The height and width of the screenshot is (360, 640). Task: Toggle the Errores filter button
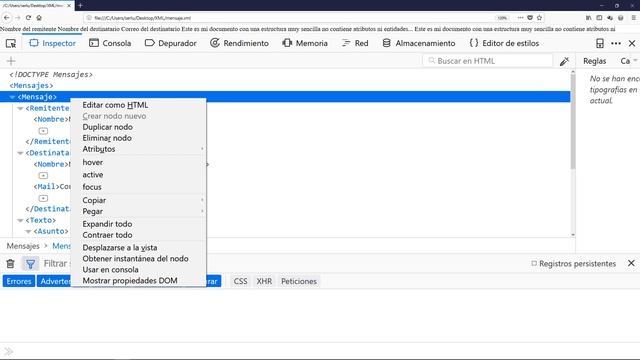[19, 281]
